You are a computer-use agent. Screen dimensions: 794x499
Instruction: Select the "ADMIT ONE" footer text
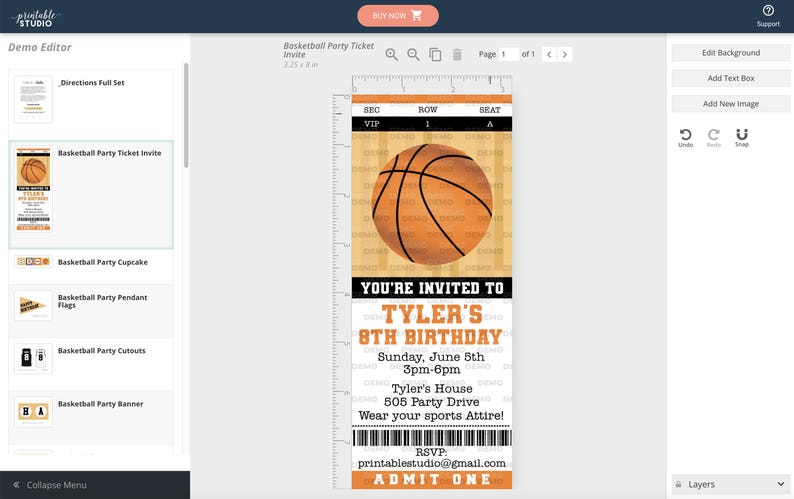(432, 479)
